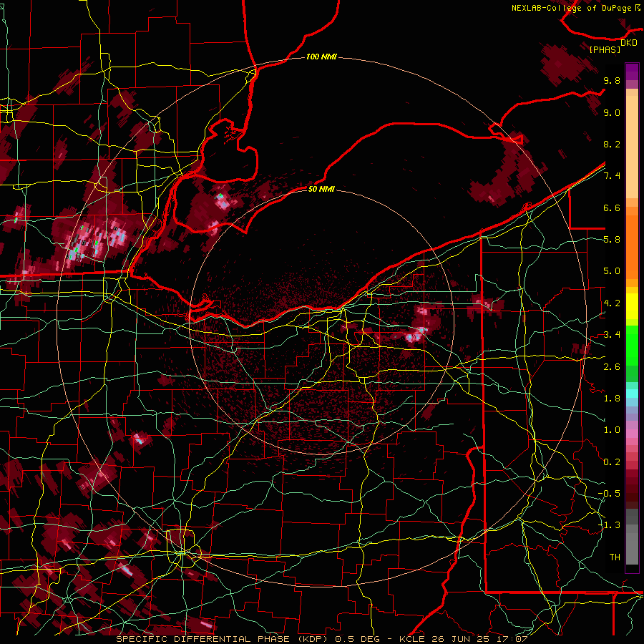Select the bright green color bar segment
This screenshot has height=644, width=644.
pyautogui.click(x=632, y=346)
